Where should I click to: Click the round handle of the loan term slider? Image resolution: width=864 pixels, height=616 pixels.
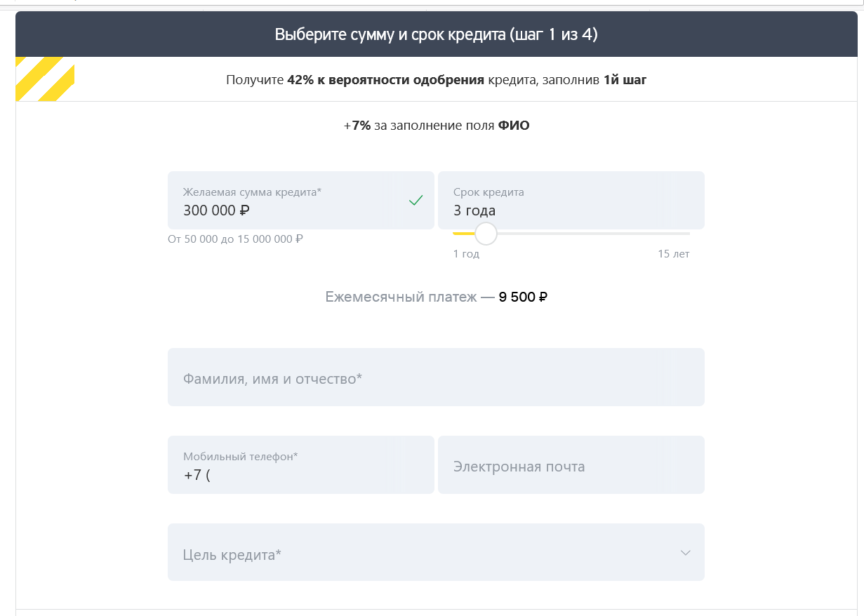(486, 234)
